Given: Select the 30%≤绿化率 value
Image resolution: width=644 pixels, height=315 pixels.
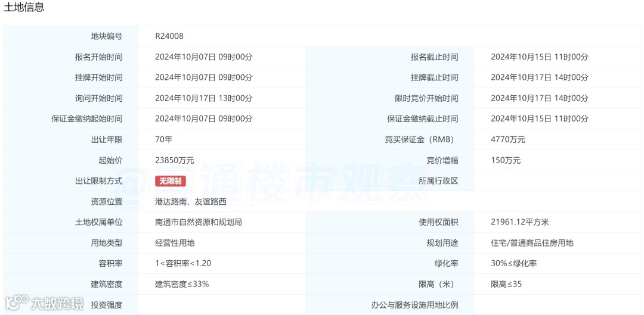Looking at the screenshot, I should (x=514, y=263).
